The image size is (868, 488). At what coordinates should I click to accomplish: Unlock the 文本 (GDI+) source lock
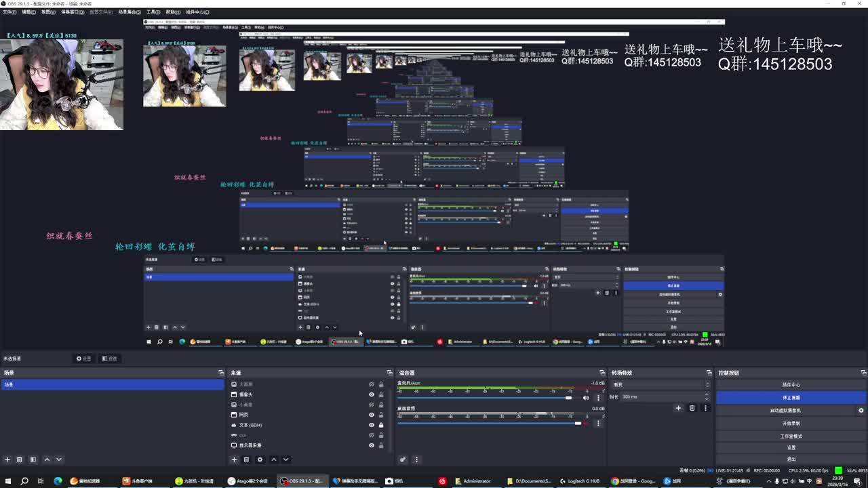pyautogui.click(x=381, y=425)
